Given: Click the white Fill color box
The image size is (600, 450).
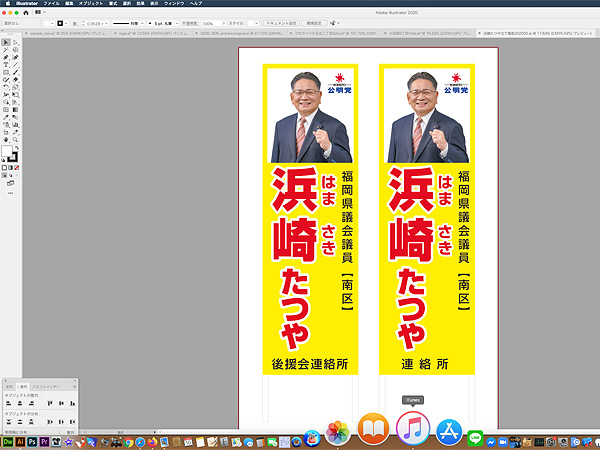Looking at the screenshot, I should [x=7, y=151].
